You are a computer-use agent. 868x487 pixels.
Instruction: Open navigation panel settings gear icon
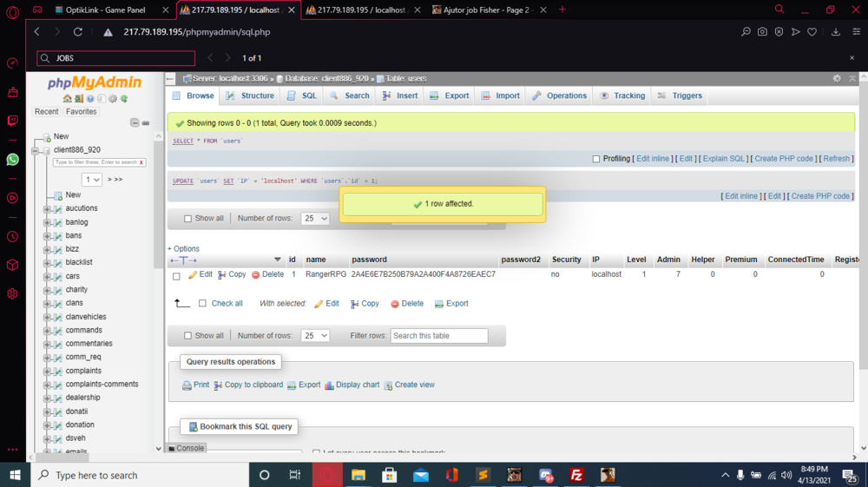click(x=113, y=98)
